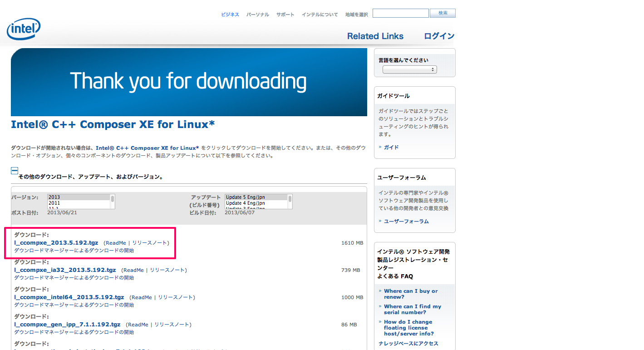This screenshot has height=350, width=644.
Task: Open ReadMe for l_ccompxe_gen_ipp_7.1.1.192.tgz
Action: pyautogui.click(x=138, y=325)
